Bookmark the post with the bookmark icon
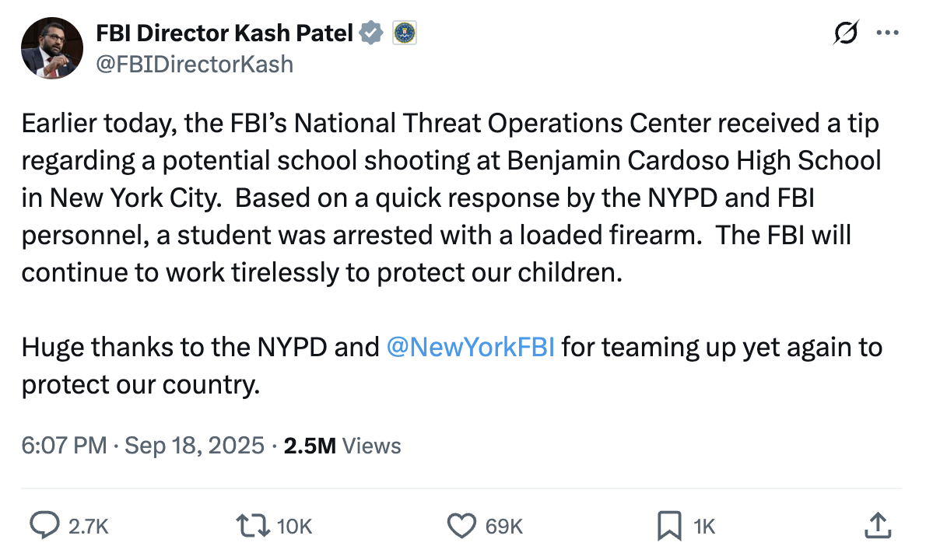This screenshot has height=560, width=926. pyautogui.click(x=669, y=527)
